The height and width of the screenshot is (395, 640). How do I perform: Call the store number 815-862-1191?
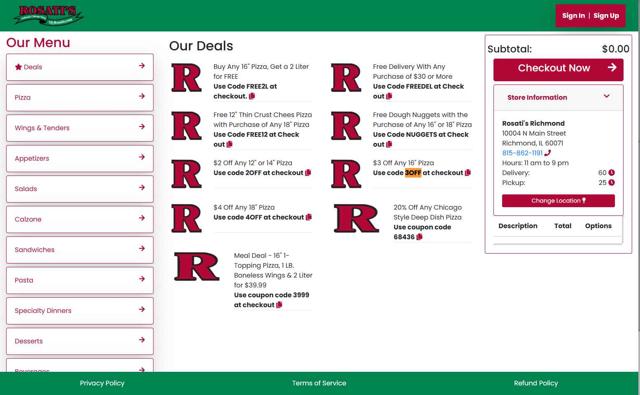point(522,153)
